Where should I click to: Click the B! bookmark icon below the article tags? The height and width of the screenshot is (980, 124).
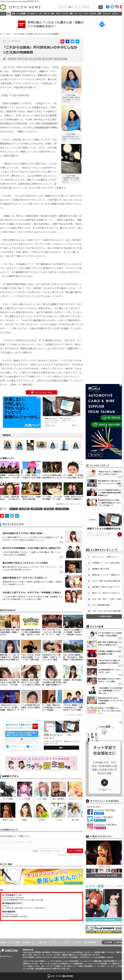coord(17,516)
